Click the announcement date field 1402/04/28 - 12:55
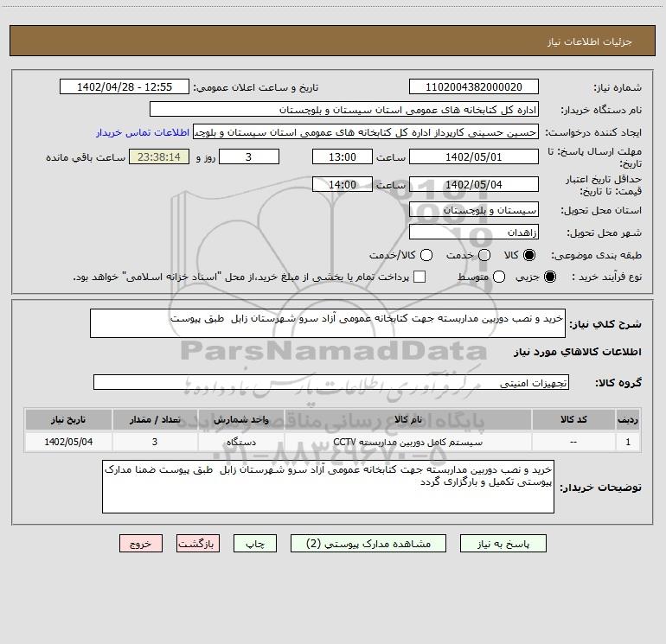 pyautogui.click(x=125, y=86)
